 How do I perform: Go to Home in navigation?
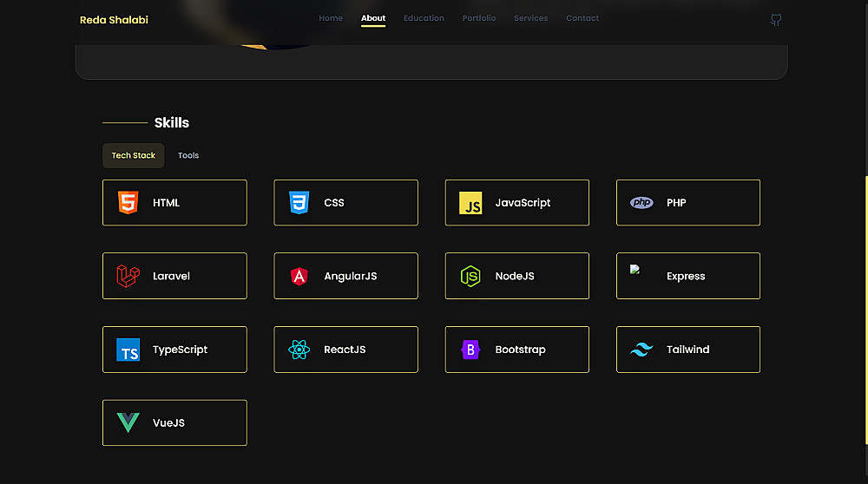331,18
